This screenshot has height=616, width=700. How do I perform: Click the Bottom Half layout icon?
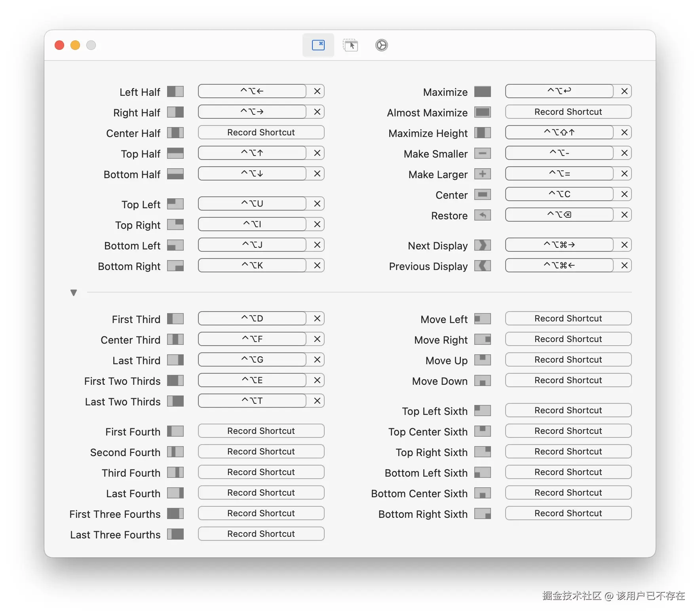[x=175, y=174]
